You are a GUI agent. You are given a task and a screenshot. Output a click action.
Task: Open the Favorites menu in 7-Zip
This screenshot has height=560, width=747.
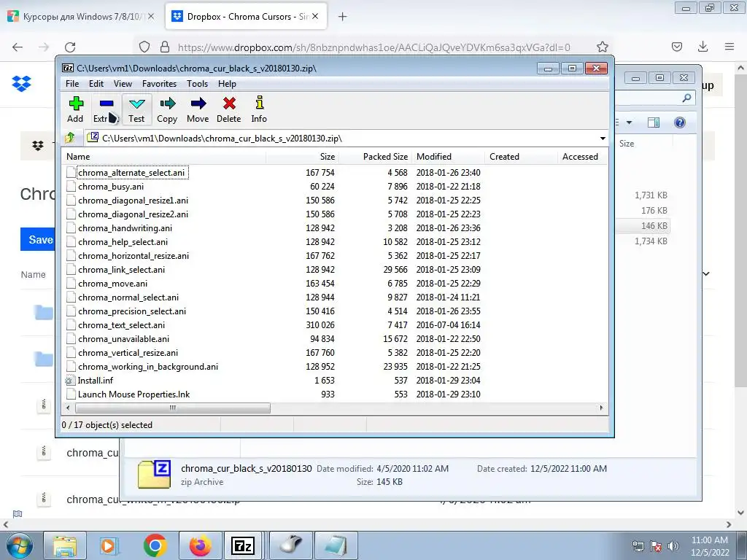coord(159,84)
